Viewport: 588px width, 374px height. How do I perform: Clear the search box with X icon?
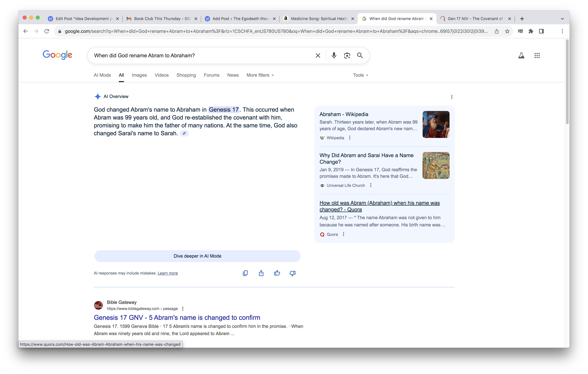(318, 55)
